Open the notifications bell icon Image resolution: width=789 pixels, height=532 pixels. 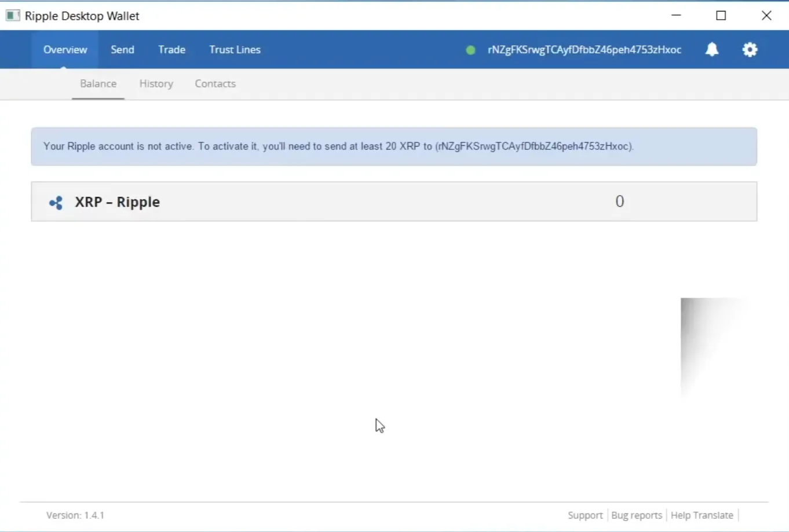click(712, 50)
